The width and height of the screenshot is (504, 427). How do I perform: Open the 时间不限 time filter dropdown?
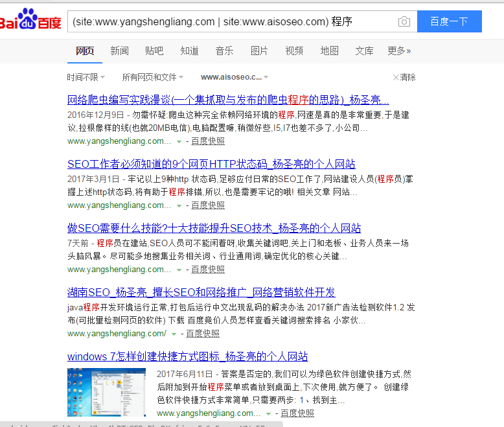coord(86,77)
